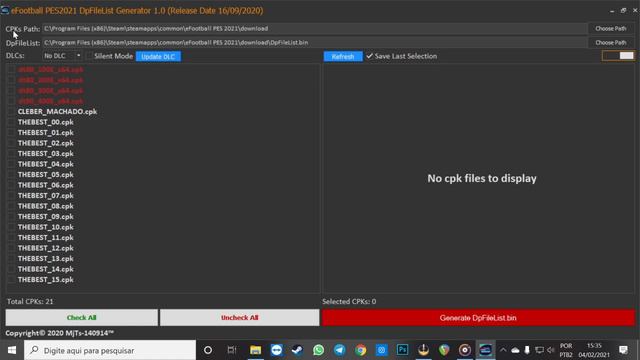Viewport: 640px width, 360px height.
Task: Check the CLEBER_MACHADO.cpk checkbox
Action: click(x=11, y=111)
